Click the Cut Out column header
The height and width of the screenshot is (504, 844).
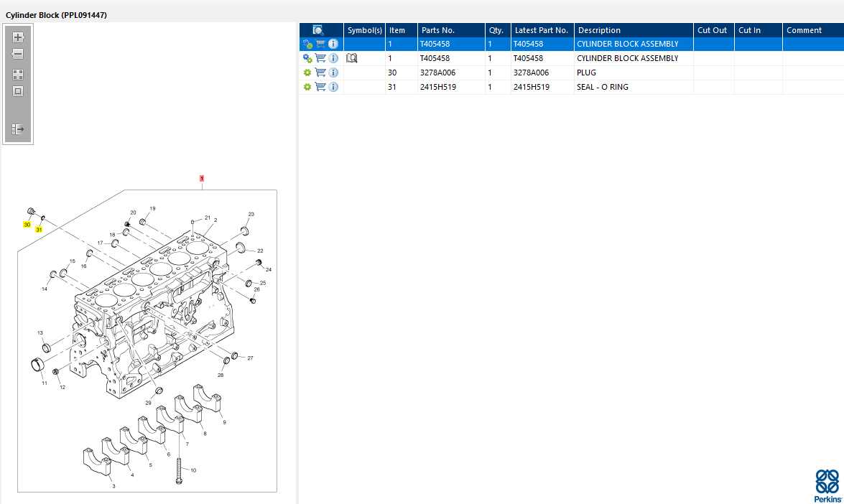point(714,30)
